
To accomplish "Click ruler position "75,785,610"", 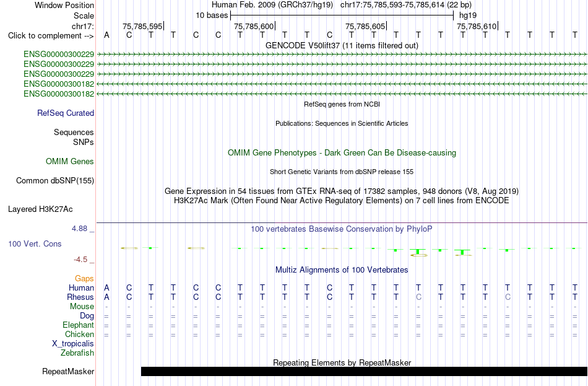I will coord(477,26).
